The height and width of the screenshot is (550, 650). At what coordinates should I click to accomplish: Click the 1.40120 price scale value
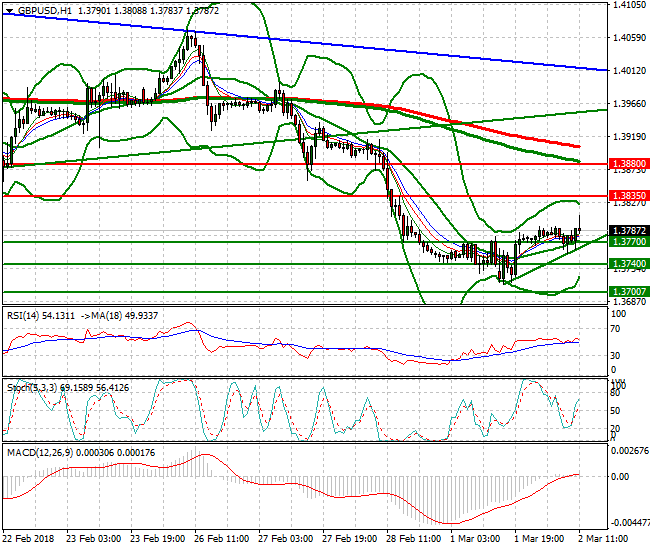coord(629,70)
